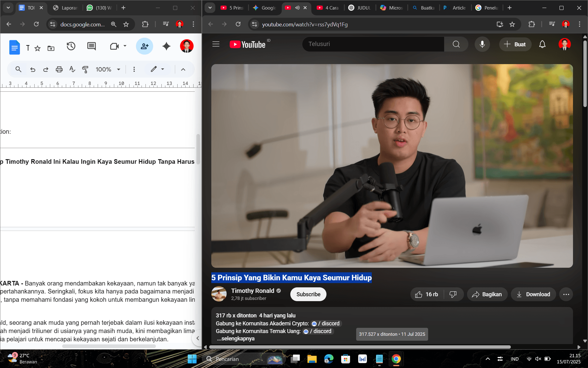
Task: Star the Google Docs document
Action: coord(37,48)
